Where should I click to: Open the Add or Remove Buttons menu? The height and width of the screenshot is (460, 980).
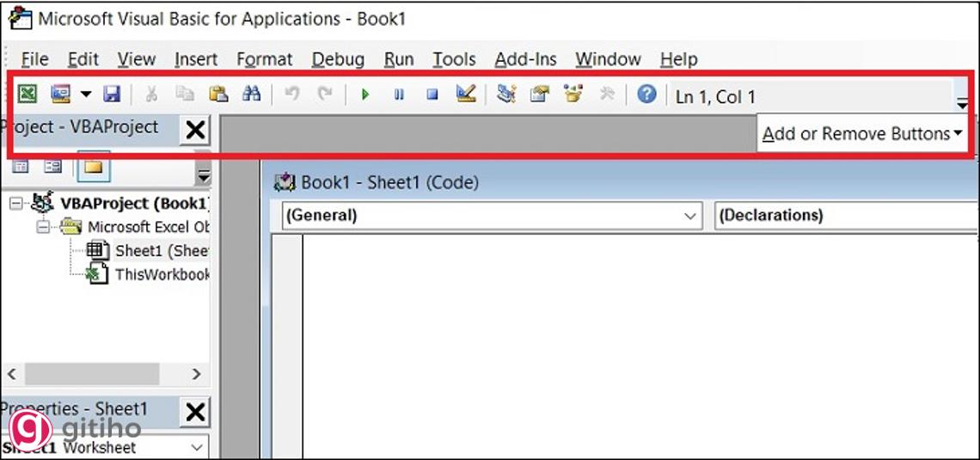(861, 133)
